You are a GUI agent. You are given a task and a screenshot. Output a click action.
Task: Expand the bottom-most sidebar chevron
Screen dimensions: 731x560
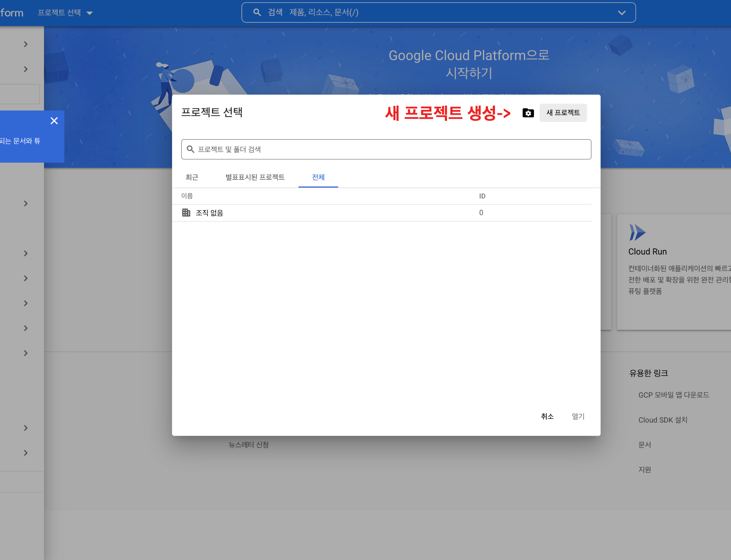point(26,453)
